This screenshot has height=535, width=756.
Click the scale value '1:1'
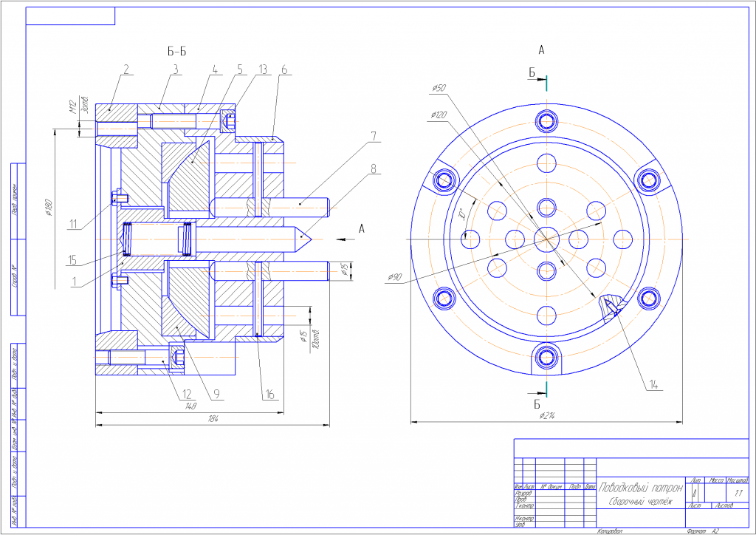click(738, 494)
